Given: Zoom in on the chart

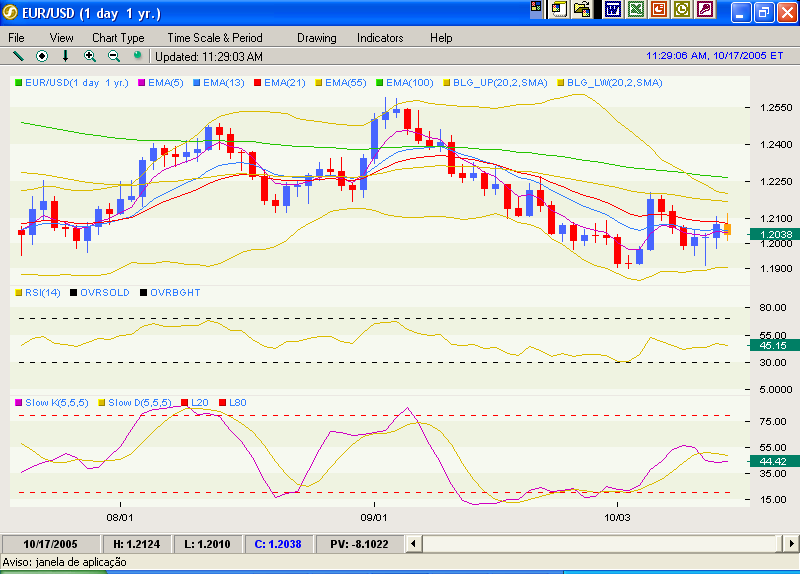Looking at the screenshot, I should (x=90, y=56).
